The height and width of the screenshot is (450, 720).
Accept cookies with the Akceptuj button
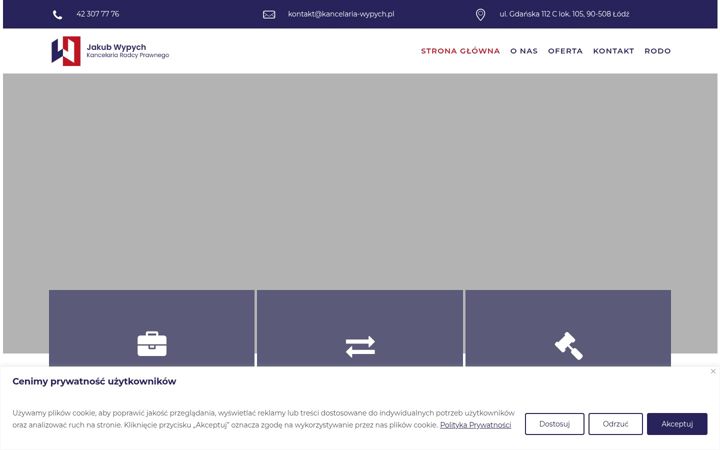click(677, 424)
